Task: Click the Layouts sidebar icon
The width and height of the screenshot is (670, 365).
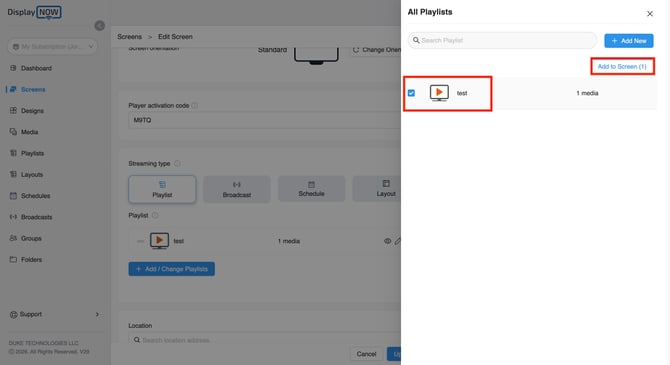Action: point(13,174)
